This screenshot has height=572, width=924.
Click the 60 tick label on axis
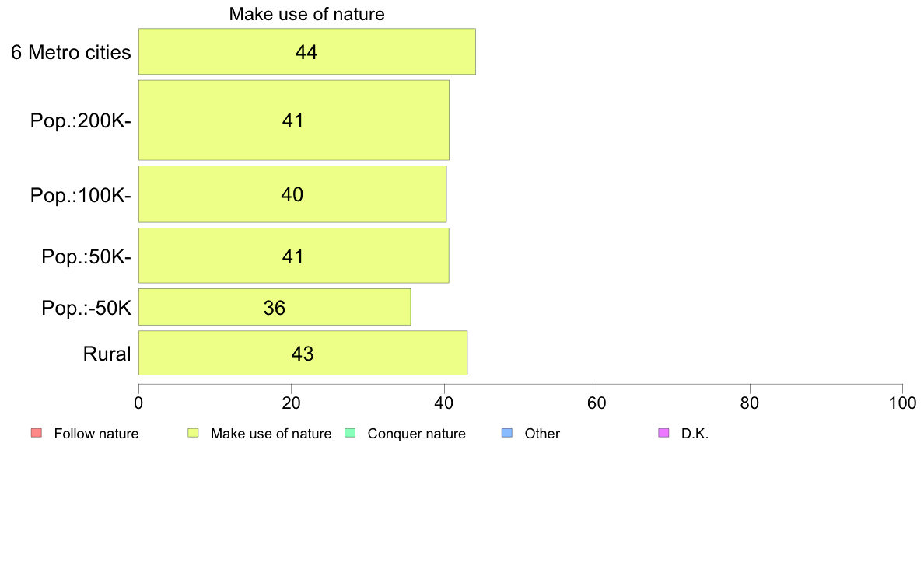597,403
